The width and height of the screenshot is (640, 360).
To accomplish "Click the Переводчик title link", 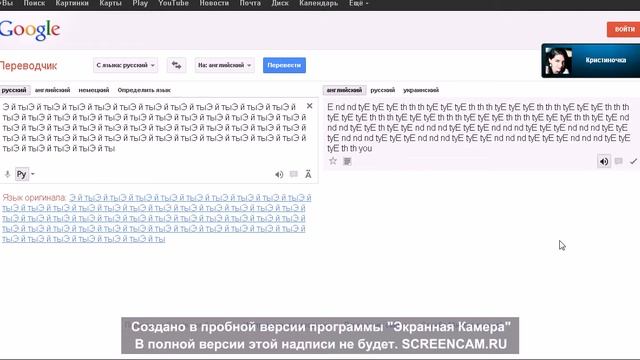I will 28,66.
